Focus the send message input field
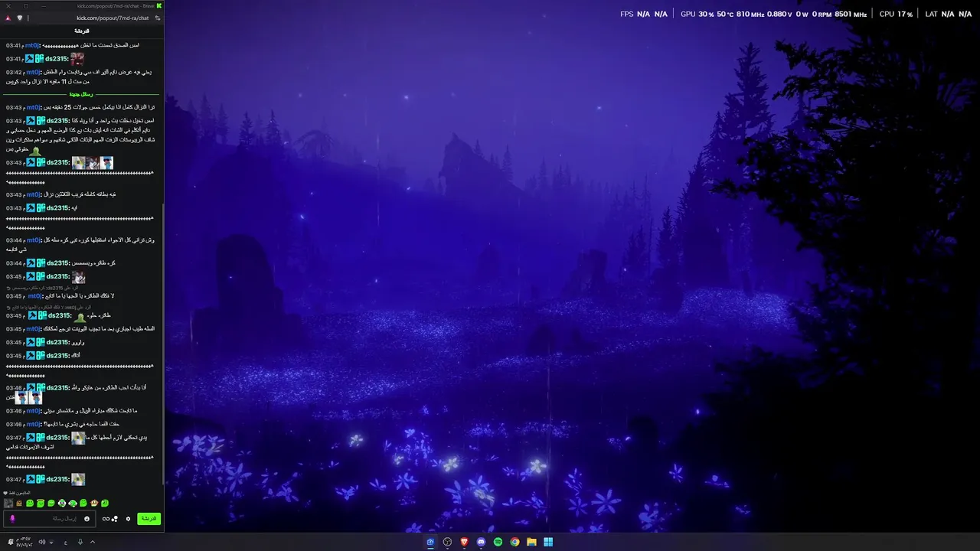This screenshot has width=980, height=551. coord(50,519)
